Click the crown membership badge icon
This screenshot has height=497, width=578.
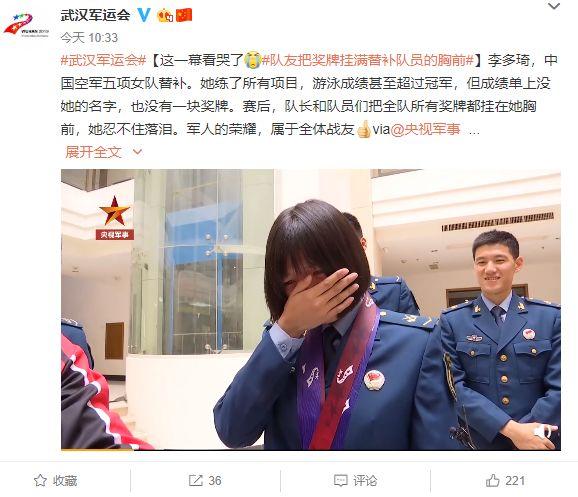165,15
